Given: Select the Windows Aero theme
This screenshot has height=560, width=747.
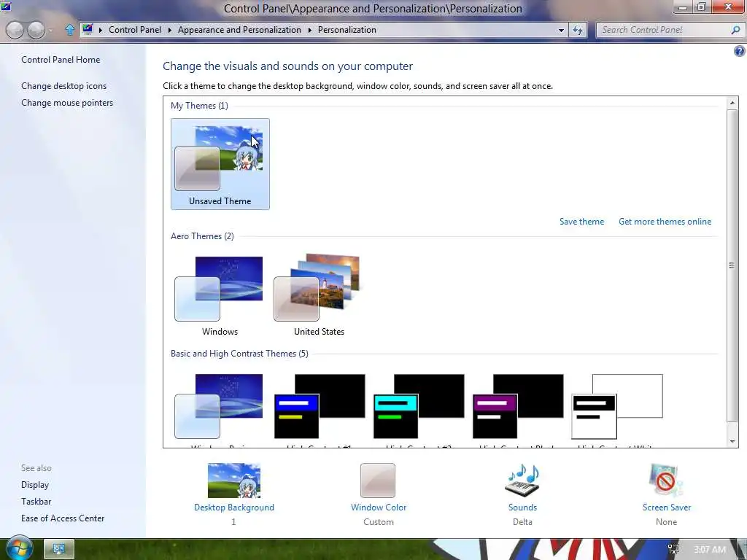Looking at the screenshot, I should pos(220,295).
